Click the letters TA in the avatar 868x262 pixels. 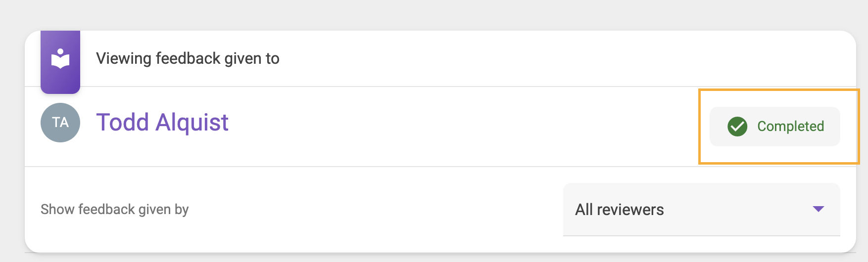60,123
